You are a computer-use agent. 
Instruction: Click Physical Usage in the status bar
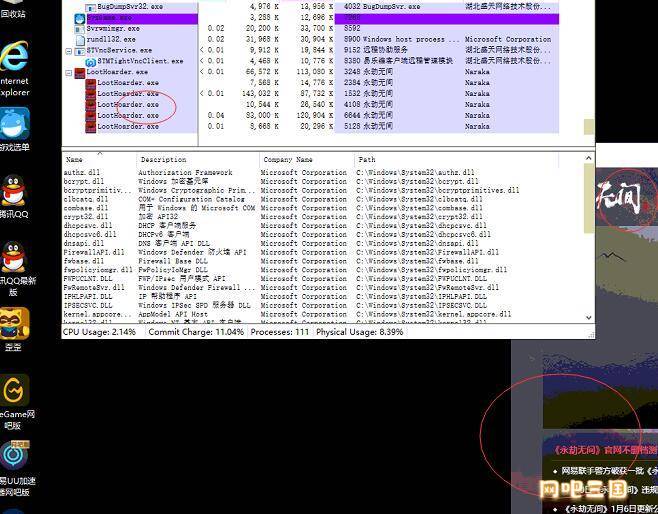point(360,332)
